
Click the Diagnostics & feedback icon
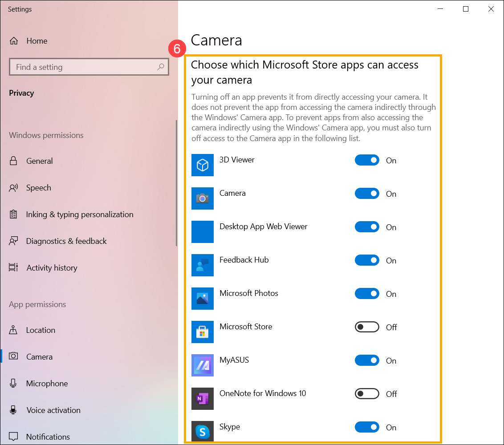(x=13, y=241)
